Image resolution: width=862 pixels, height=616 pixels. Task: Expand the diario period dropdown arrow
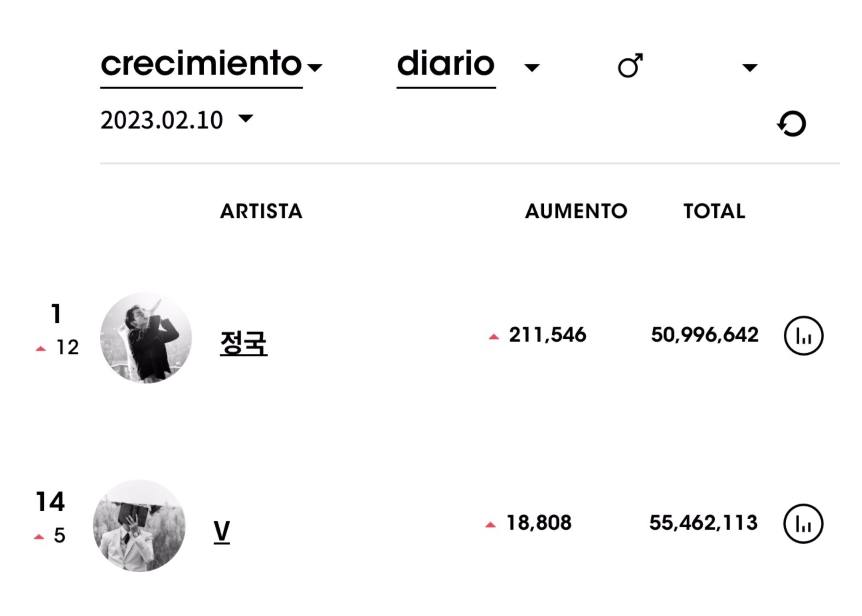tap(532, 67)
